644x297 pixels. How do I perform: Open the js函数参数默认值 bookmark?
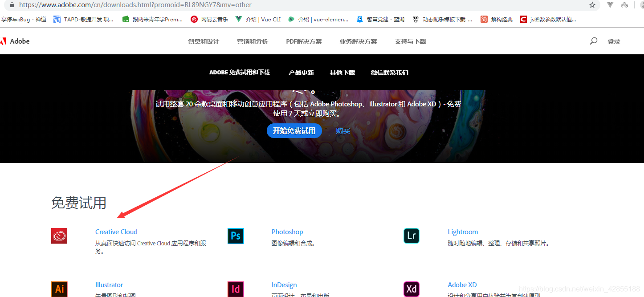point(548,19)
